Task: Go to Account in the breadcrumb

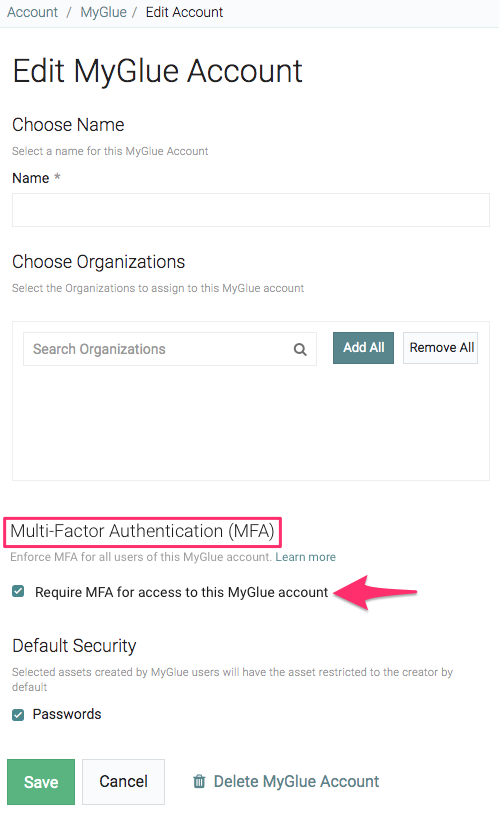Action: tap(32, 12)
